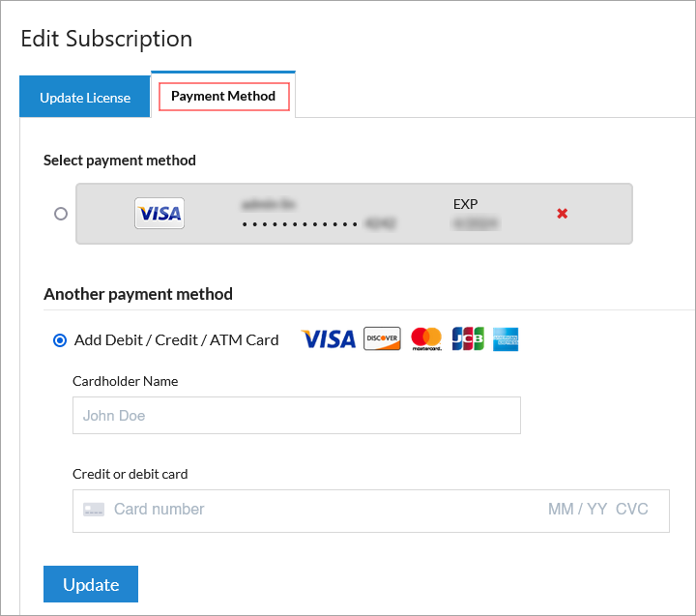Viewport: 696px width, 616px height.
Task: Select the saved Visa card radio button
Action: [x=61, y=214]
